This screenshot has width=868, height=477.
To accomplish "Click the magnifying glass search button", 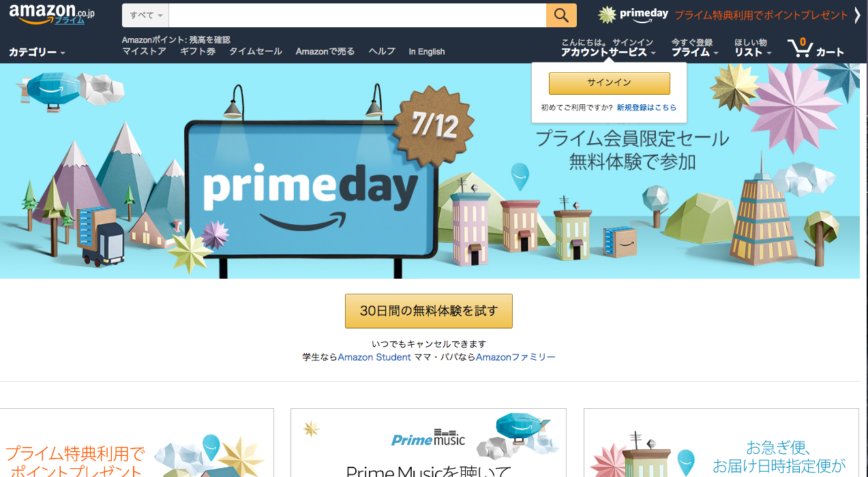I will pos(561,15).
